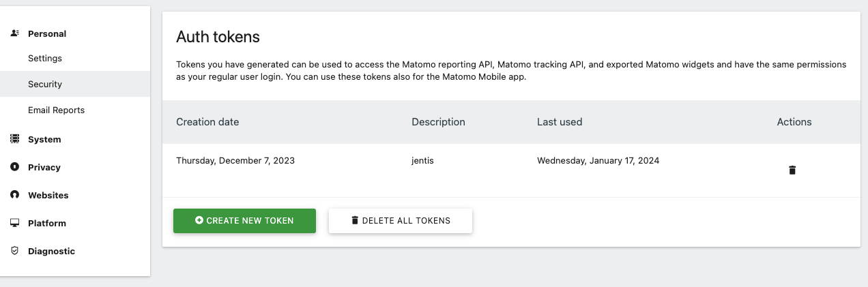
Task: Delete the jentis token via trash icon
Action: tap(792, 170)
